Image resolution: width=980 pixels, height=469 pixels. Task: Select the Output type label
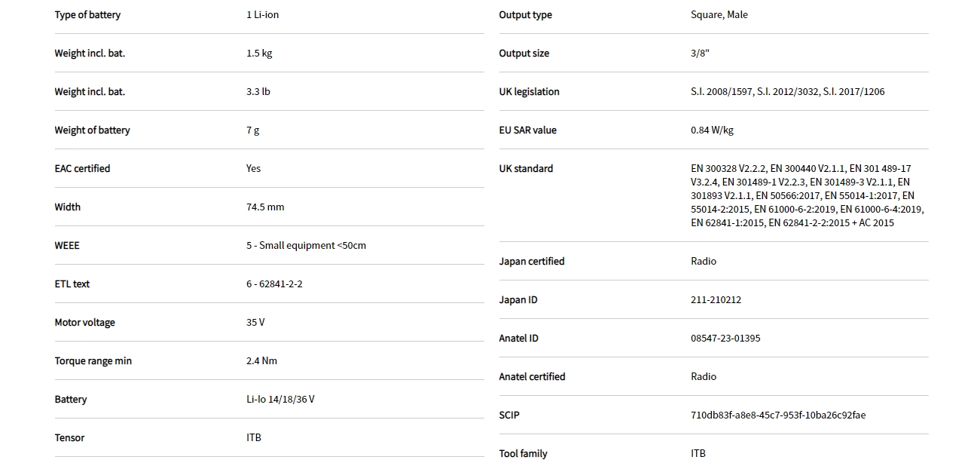click(x=525, y=14)
